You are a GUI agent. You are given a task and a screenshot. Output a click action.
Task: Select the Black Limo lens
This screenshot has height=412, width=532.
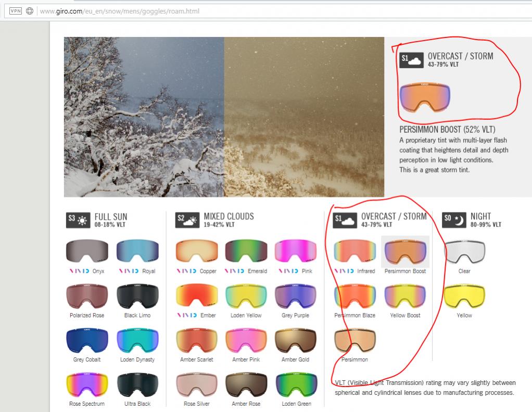click(x=137, y=295)
